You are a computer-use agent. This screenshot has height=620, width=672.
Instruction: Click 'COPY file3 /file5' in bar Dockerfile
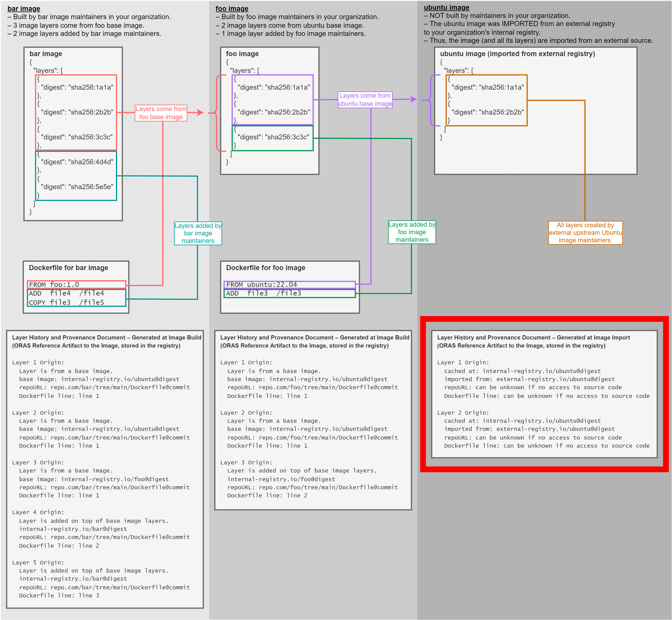point(67,302)
